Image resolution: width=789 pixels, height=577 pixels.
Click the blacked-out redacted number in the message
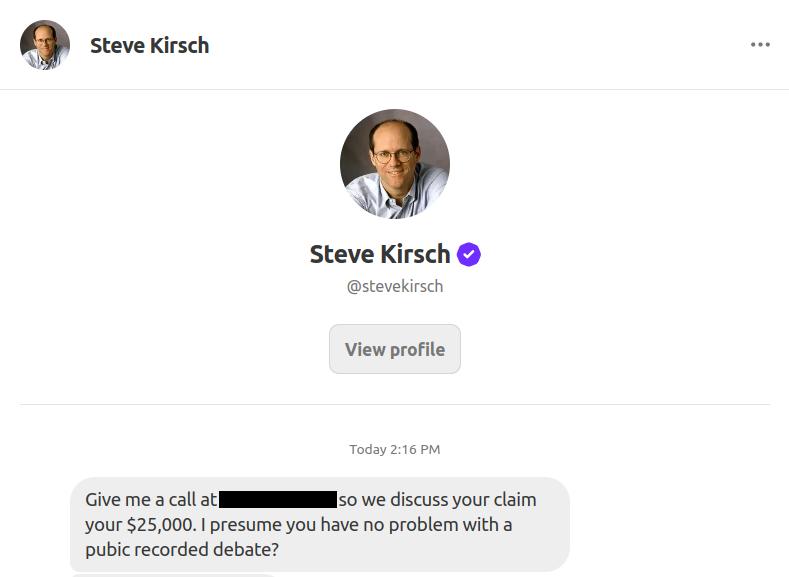[277, 499]
